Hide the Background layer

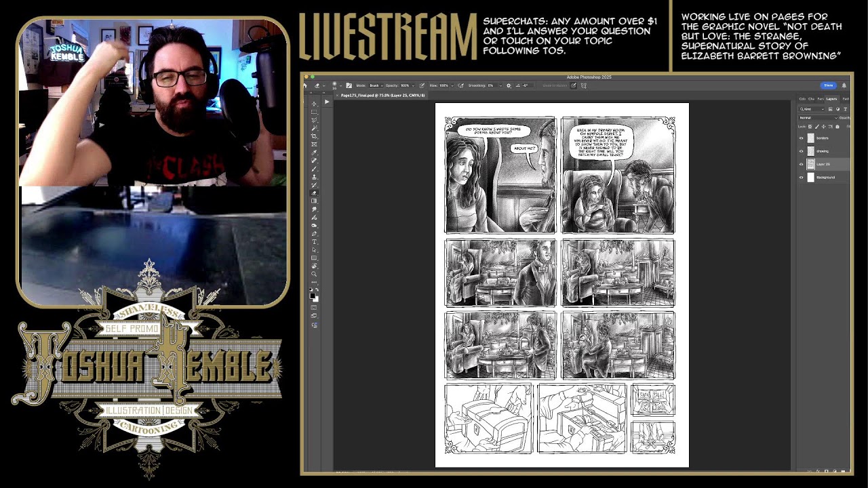(x=802, y=178)
